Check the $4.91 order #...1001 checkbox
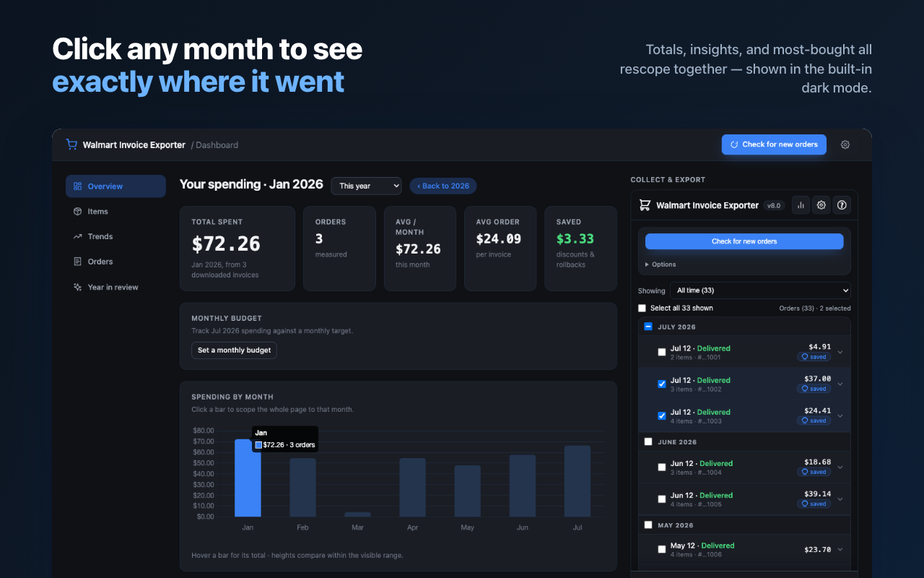Image resolution: width=924 pixels, height=578 pixels. pos(662,353)
